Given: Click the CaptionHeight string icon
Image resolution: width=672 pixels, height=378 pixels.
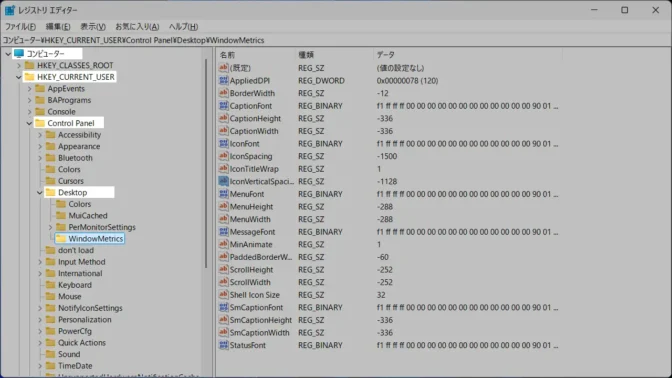Looking at the screenshot, I should (x=223, y=118).
